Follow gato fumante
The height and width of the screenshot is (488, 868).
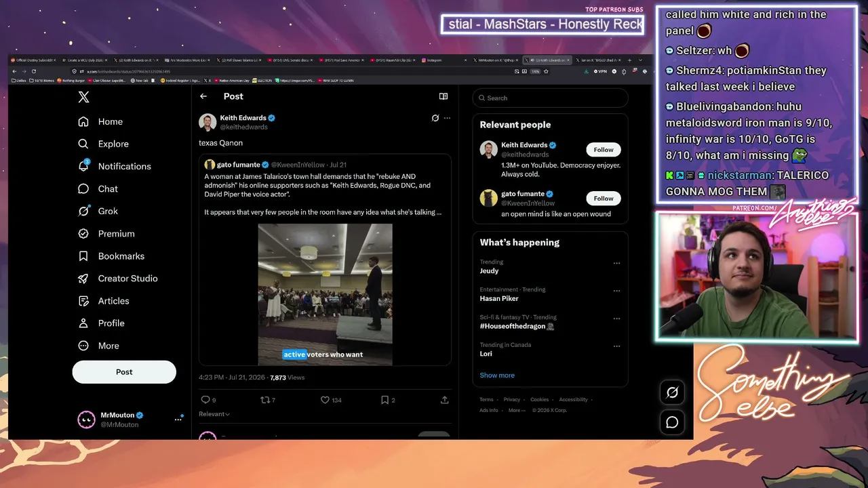[x=604, y=199]
